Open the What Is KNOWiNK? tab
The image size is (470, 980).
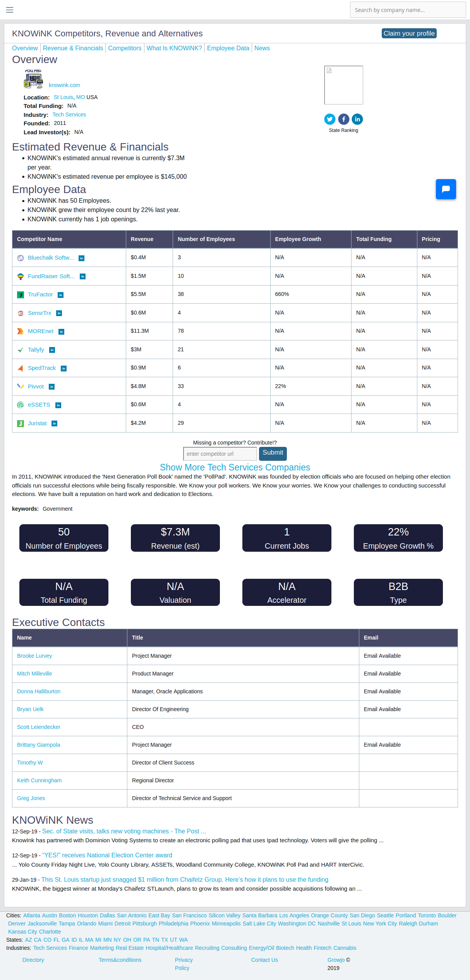pyautogui.click(x=174, y=48)
